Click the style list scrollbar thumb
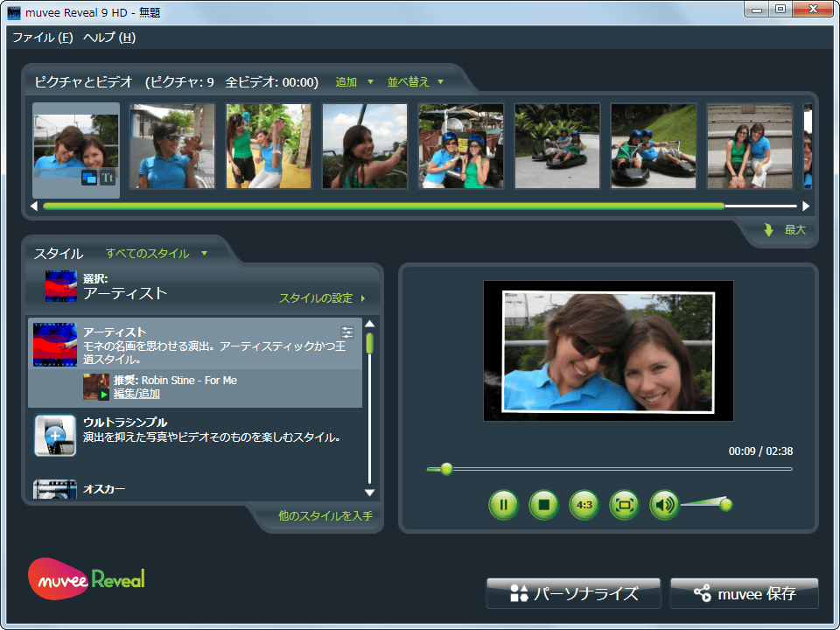 (x=369, y=343)
